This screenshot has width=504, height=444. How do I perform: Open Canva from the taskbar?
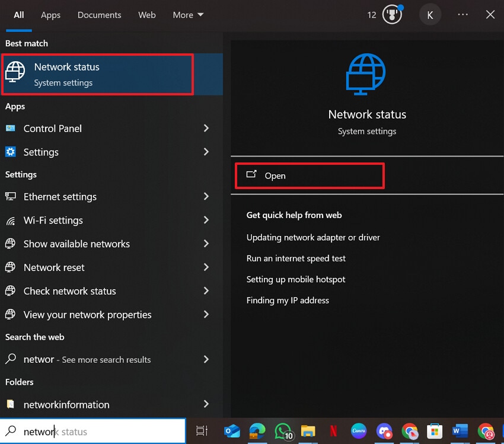coord(359,432)
